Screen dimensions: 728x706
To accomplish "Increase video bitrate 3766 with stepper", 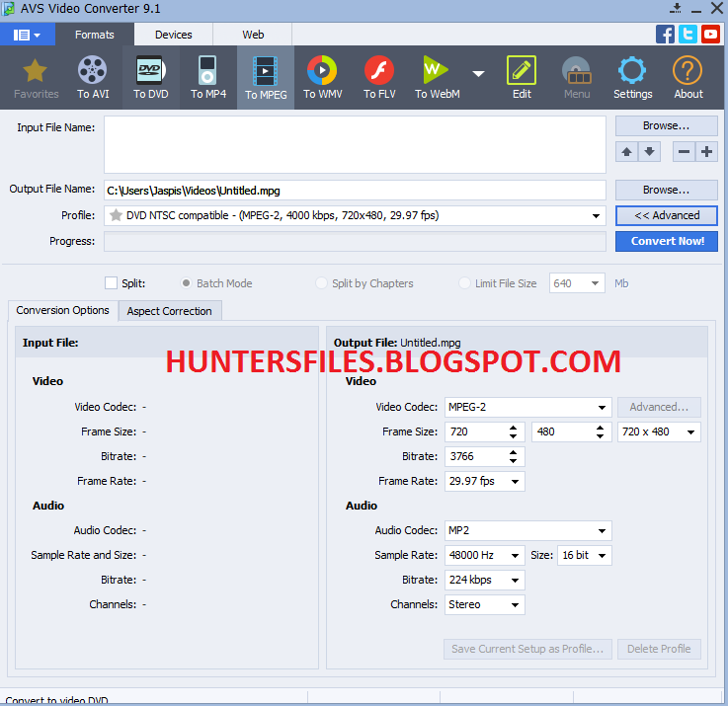I will click(513, 452).
